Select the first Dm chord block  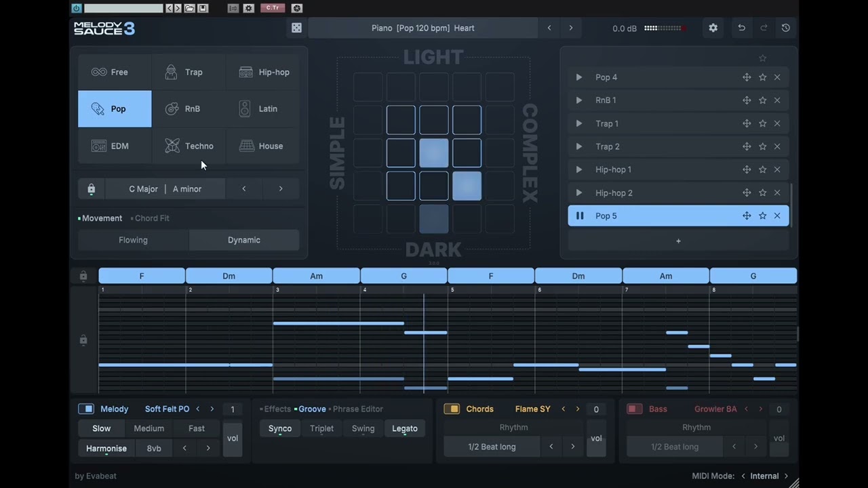[229, 276]
